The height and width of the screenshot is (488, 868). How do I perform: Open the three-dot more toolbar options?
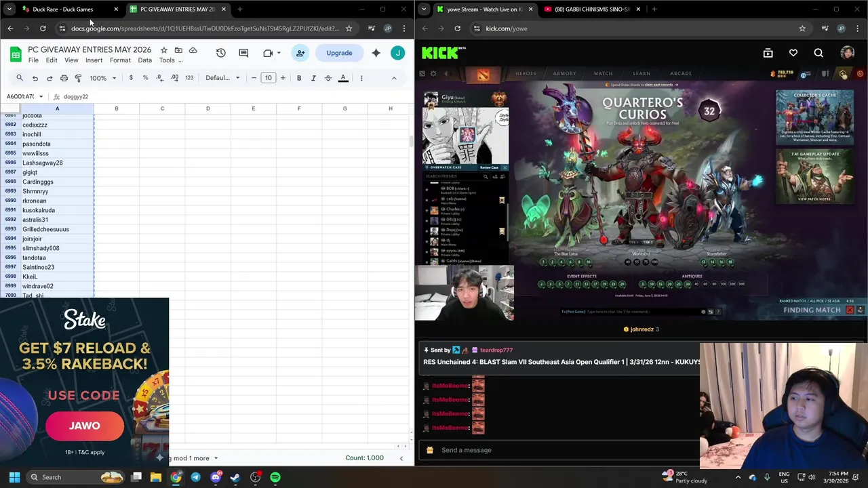(x=361, y=78)
